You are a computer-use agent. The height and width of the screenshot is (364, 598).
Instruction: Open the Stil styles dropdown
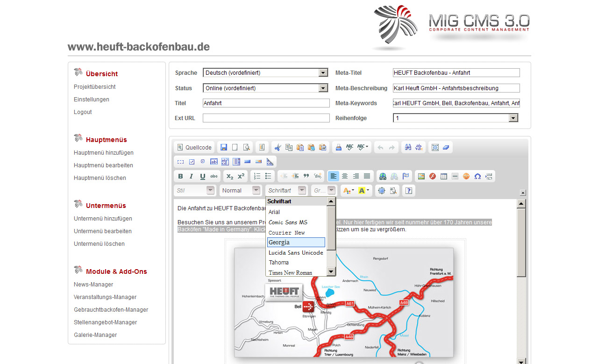click(195, 191)
